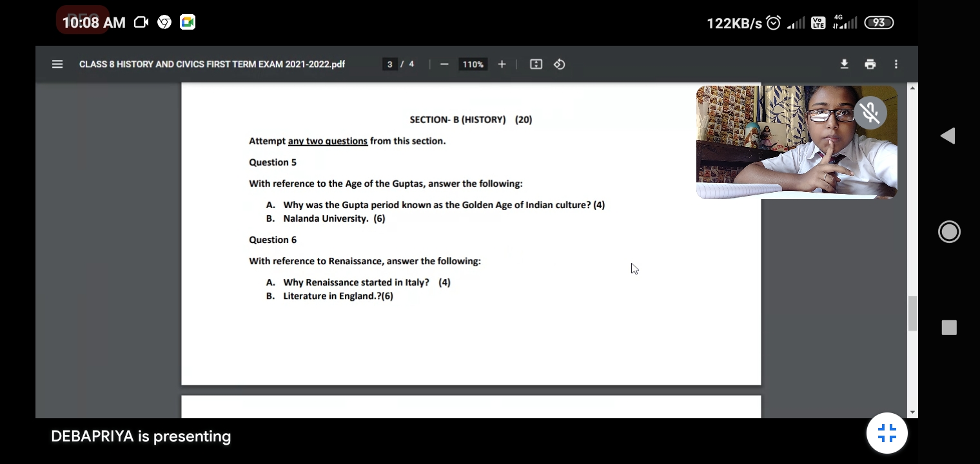The height and width of the screenshot is (464, 980).
Task: Tap the Chrome status bar icon
Action: click(164, 23)
